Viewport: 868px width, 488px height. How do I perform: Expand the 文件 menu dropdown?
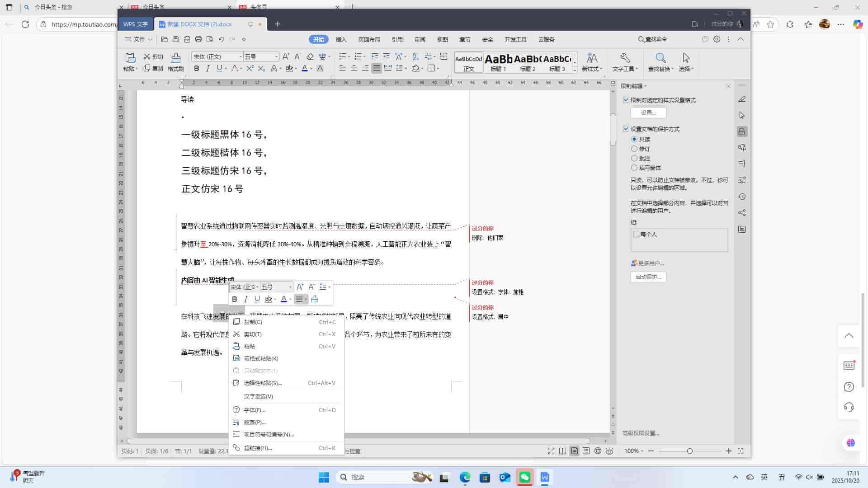[150, 39]
